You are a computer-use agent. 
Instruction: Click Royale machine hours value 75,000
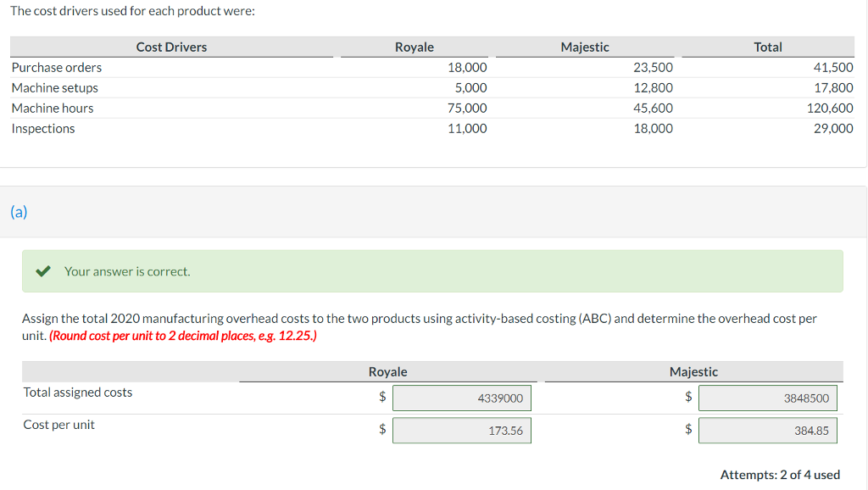click(x=467, y=108)
